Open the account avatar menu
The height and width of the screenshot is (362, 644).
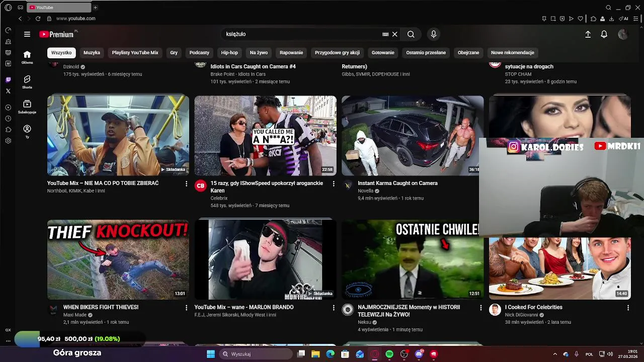tap(623, 34)
